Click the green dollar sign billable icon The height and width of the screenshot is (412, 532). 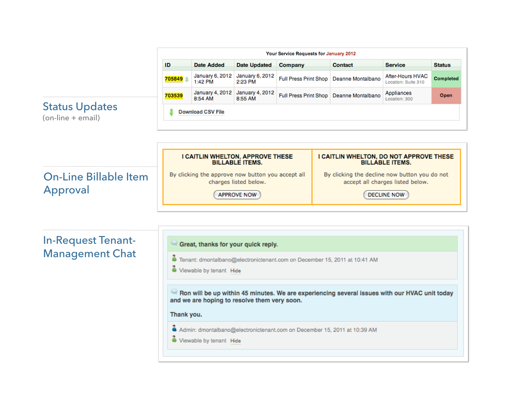(x=187, y=79)
